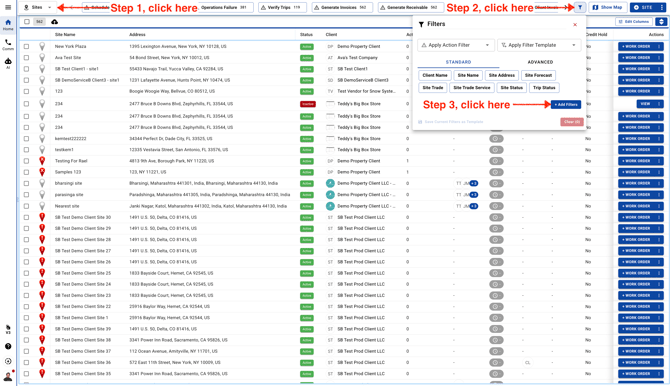This screenshot has width=670, height=386.
Task: Open the Operations Failure action filter
Action: [x=226, y=7]
